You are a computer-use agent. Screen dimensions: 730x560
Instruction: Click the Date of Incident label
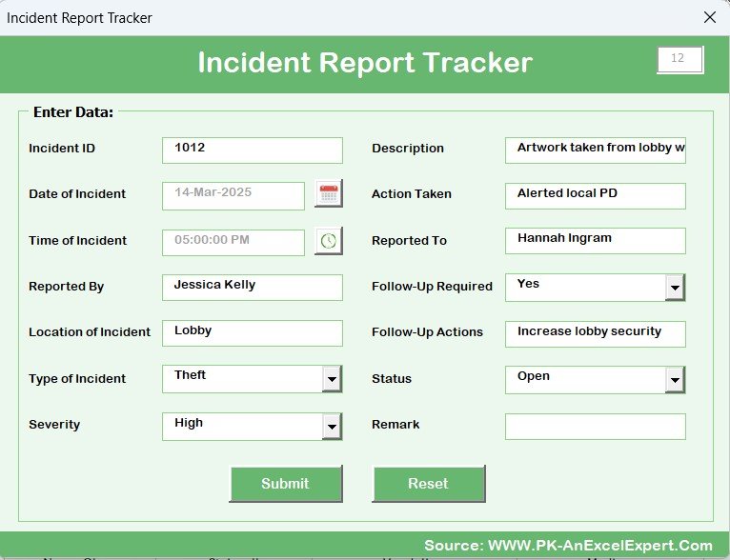(77, 194)
